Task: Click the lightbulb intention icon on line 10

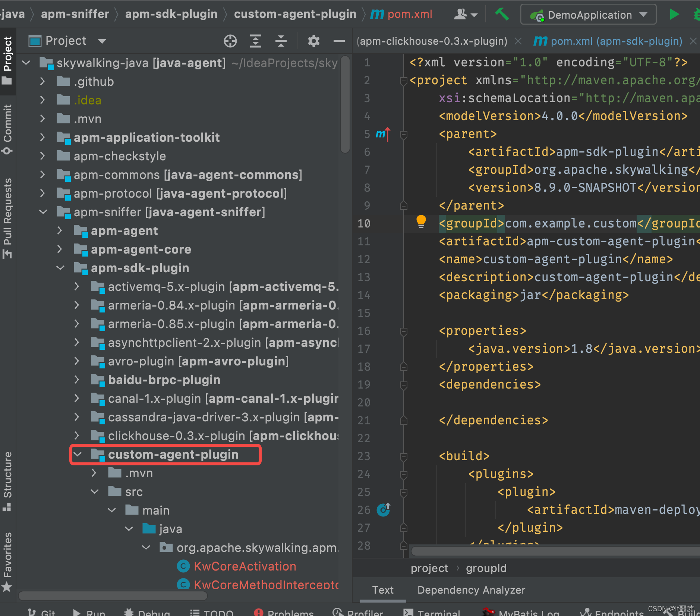Action: (x=421, y=221)
